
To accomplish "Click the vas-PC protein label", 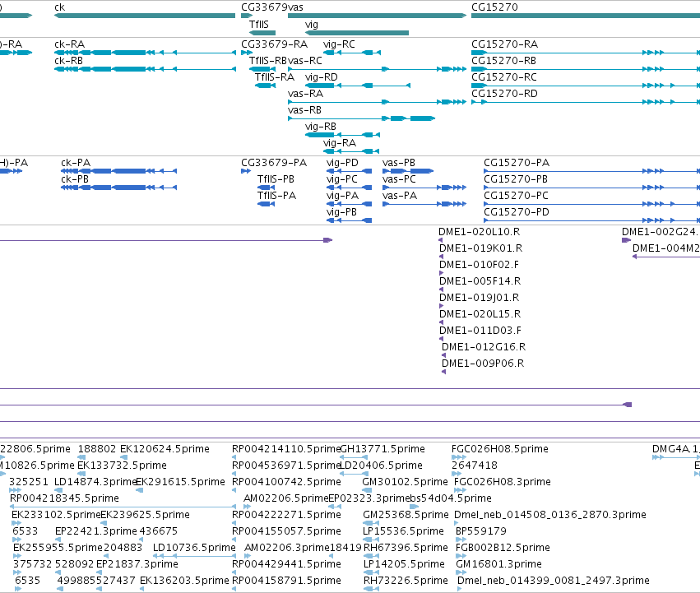I will coord(399,179).
